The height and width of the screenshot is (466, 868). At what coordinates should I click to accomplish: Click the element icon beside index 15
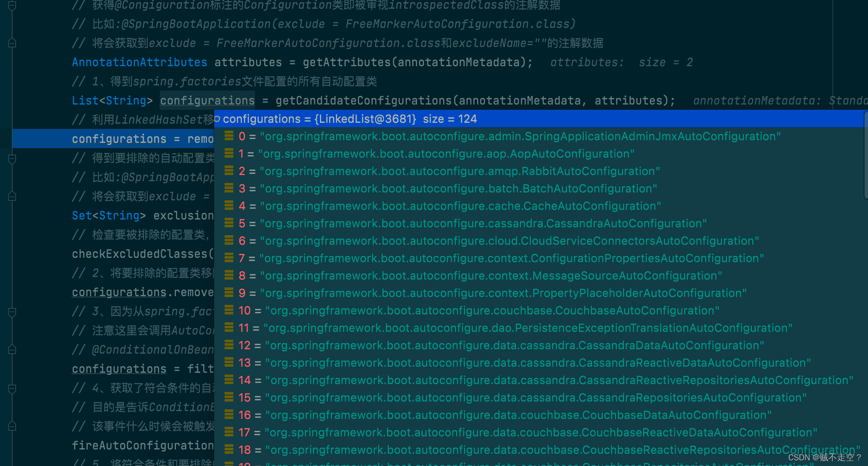(229, 397)
